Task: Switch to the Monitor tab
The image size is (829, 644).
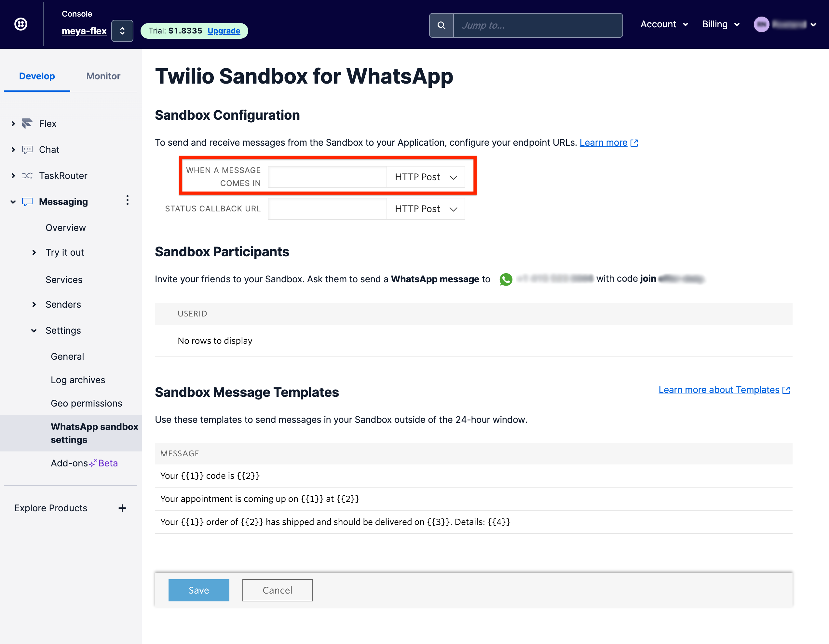Action: 103,76
